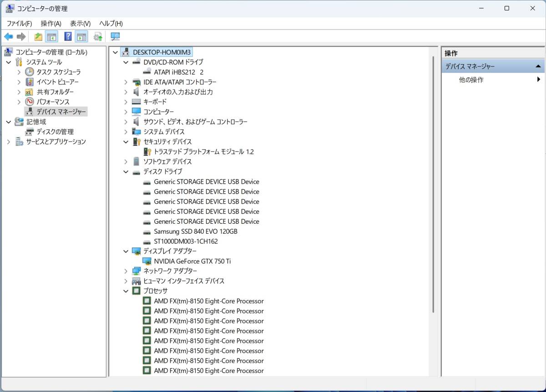546x392 pixels.
Task: Open the blue Help question-mark icon
Action: pos(68,37)
